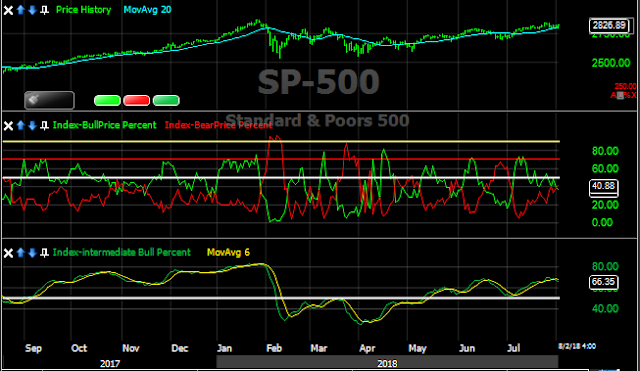The height and width of the screenshot is (371, 640).
Task: Move the Index-intermediate Bull Percent panel up
Action: 21,253
